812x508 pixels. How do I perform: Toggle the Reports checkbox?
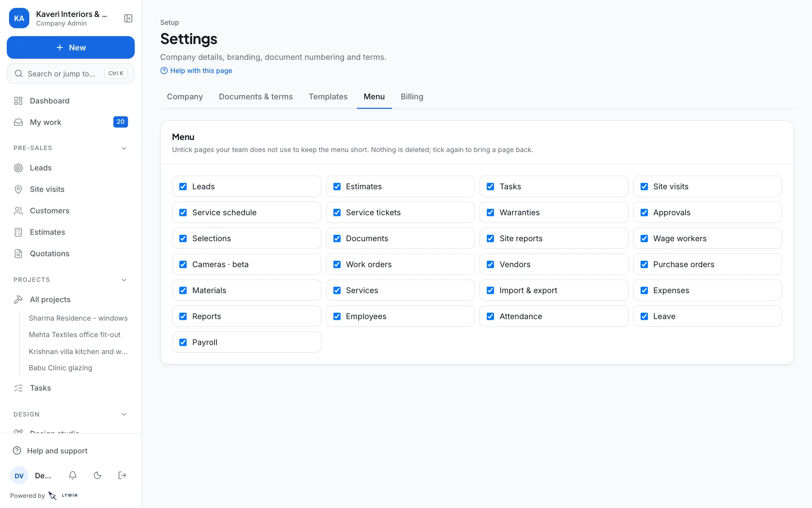click(x=183, y=316)
